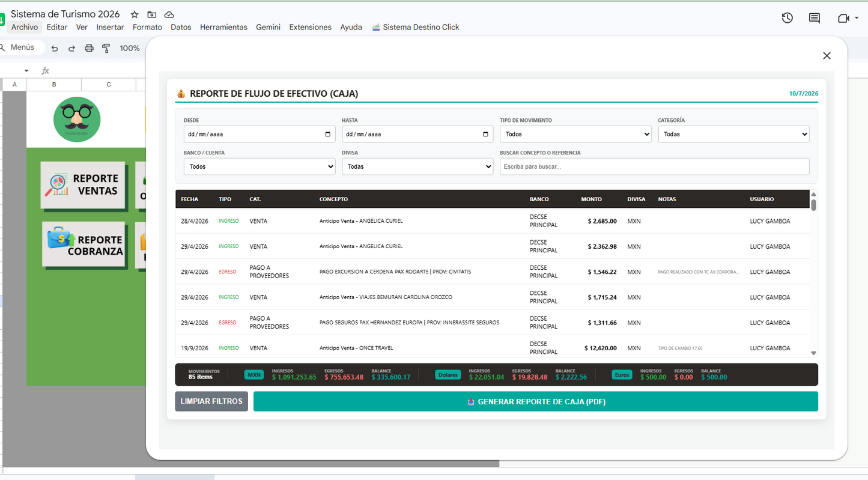Click the table's vertical scrollbar thumb

point(814,205)
